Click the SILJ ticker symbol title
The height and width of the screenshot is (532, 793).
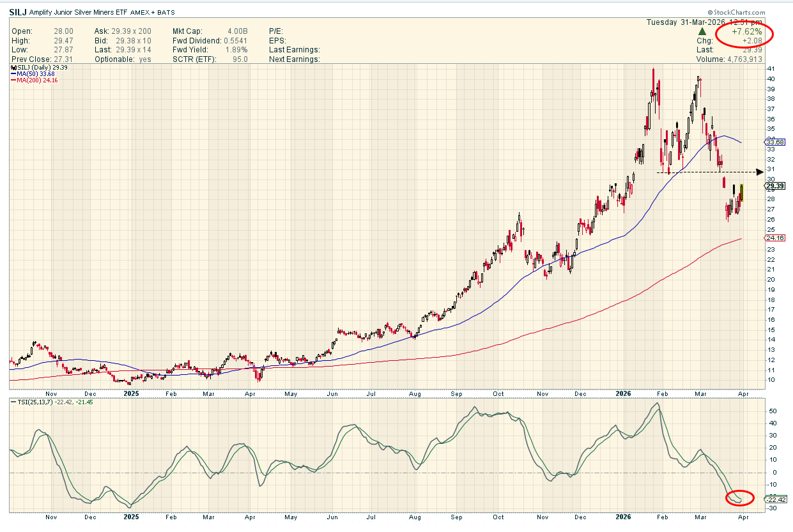coord(18,12)
